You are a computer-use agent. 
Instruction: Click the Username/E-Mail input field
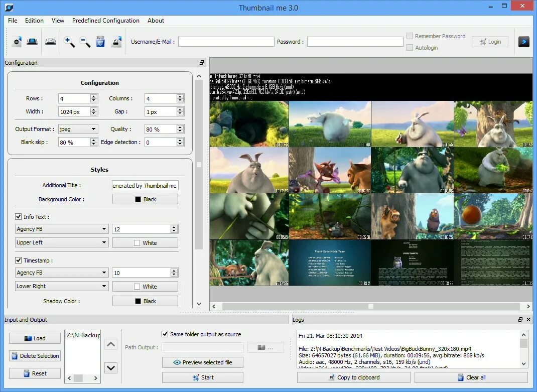point(226,42)
